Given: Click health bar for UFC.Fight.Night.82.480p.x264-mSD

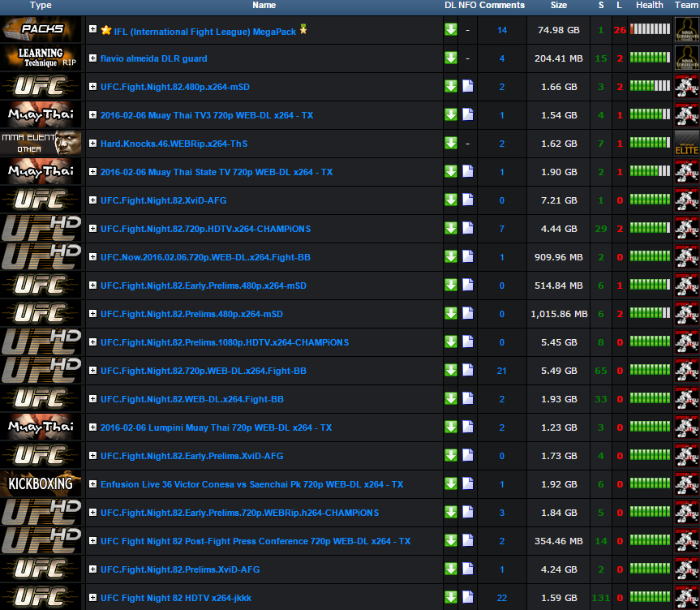Looking at the screenshot, I should 650,86.
